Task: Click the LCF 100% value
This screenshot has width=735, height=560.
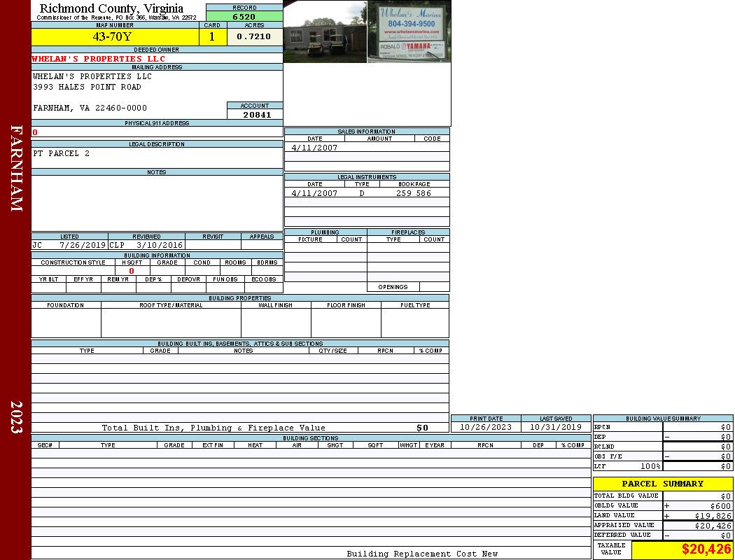Action: [650, 466]
